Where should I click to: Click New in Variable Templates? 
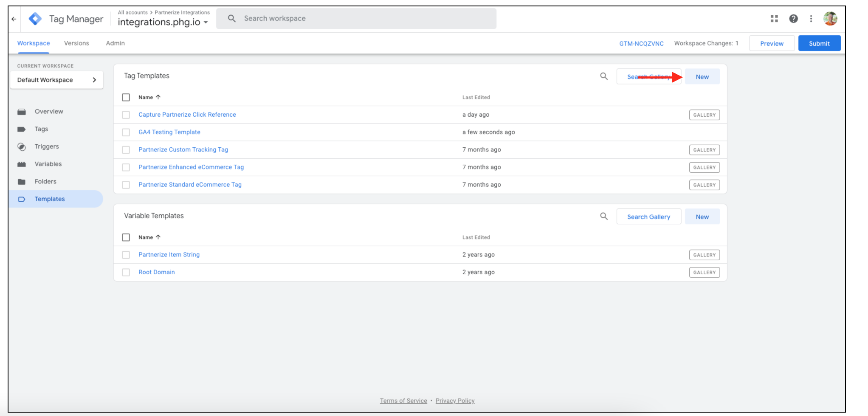(702, 217)
